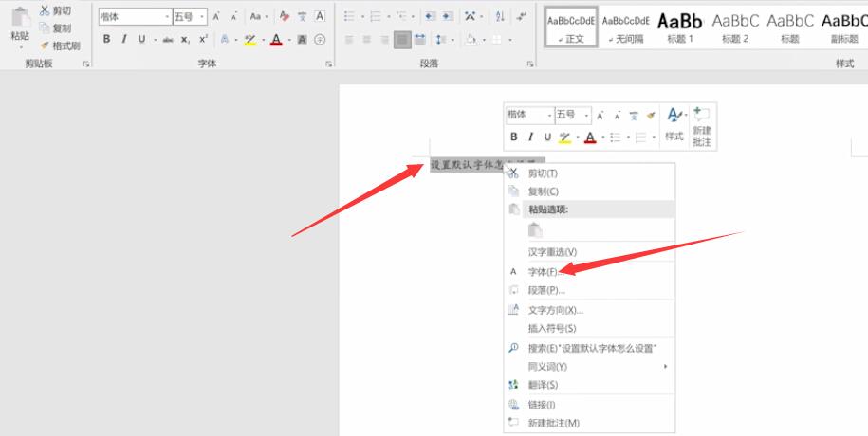Open ribbon font color dropdown arrow
This screenshot has width=868, height=436.
point(289,40)
